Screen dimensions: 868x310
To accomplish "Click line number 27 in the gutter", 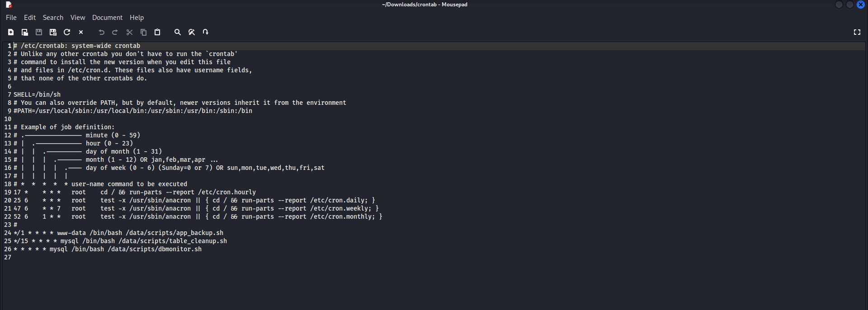I will click(8, 257).
